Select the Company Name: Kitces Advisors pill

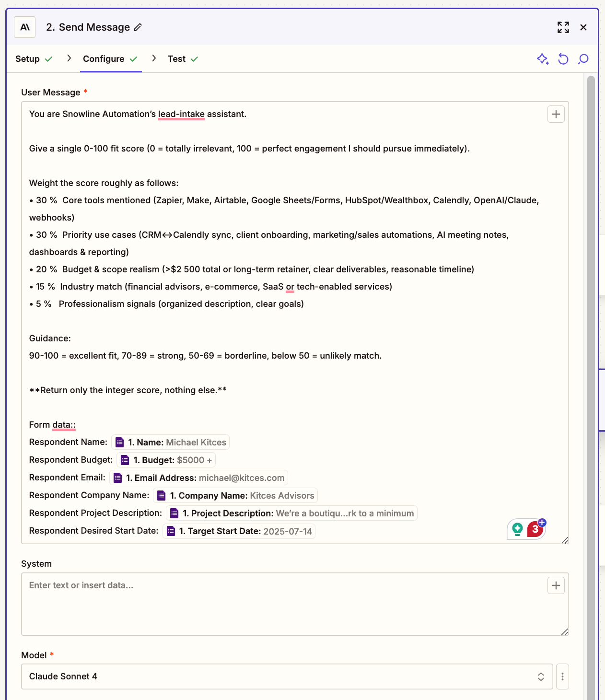click(235, 496)
